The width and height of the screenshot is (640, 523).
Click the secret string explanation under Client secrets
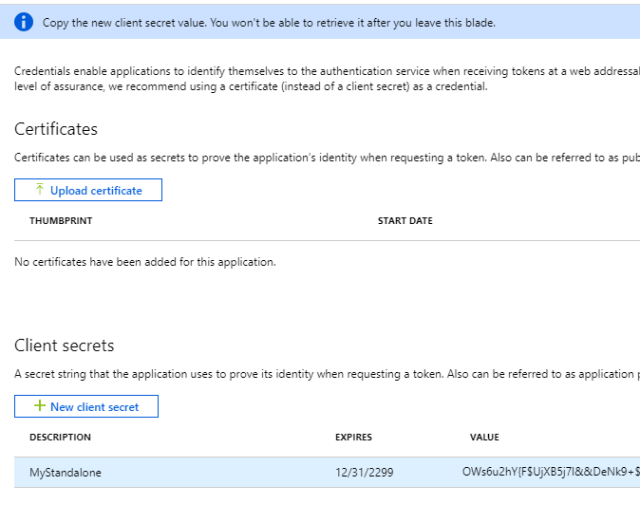320,374
